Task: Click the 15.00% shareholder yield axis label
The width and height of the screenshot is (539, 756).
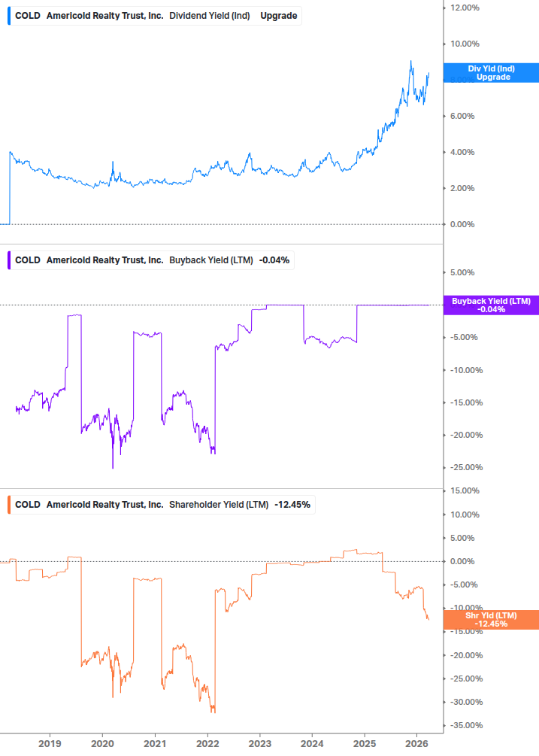Action: (465, 490)
